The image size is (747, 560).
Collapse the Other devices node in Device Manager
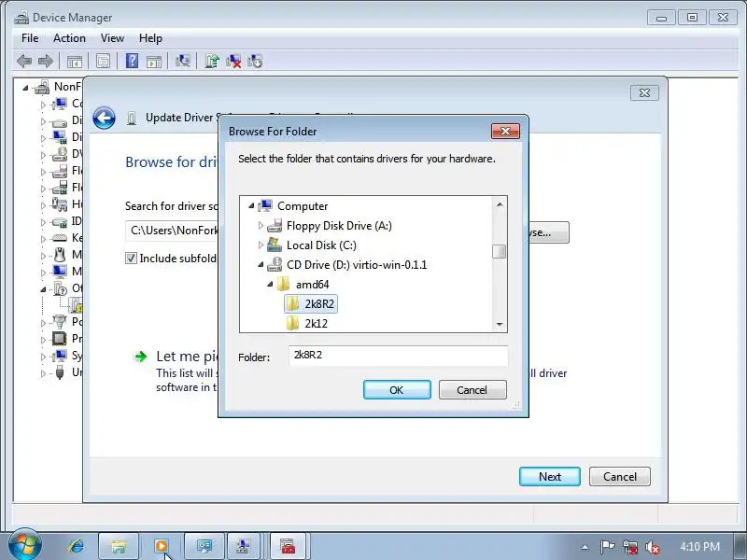click(x=43, y=289)
